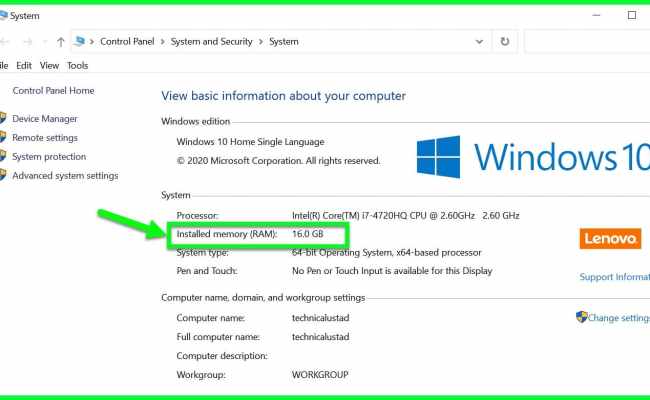650x400 pixels.
Task: Click the Forward arrow in navigation bar
Action: 28,41
